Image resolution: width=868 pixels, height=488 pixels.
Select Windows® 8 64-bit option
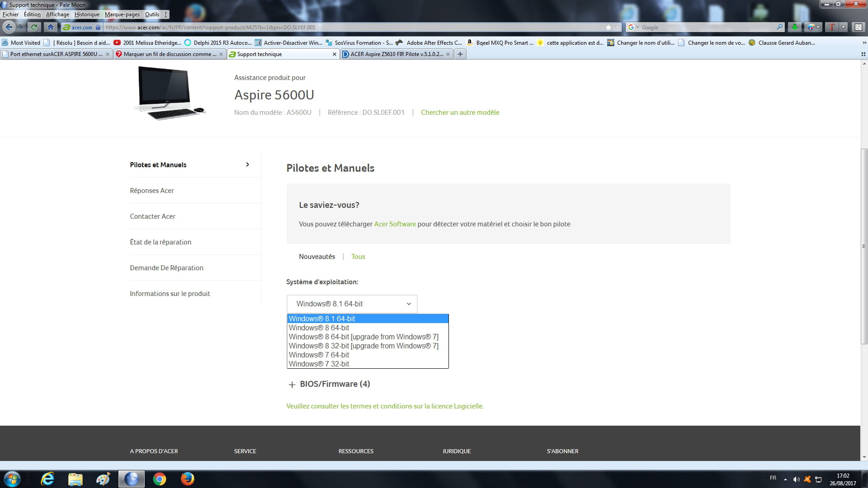point(319,328)
